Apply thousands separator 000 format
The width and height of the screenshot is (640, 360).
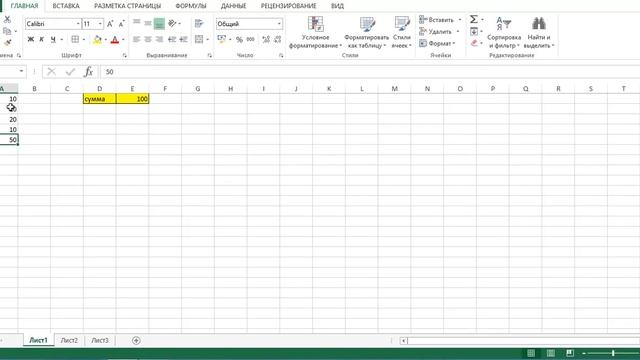tap(251, 40)
